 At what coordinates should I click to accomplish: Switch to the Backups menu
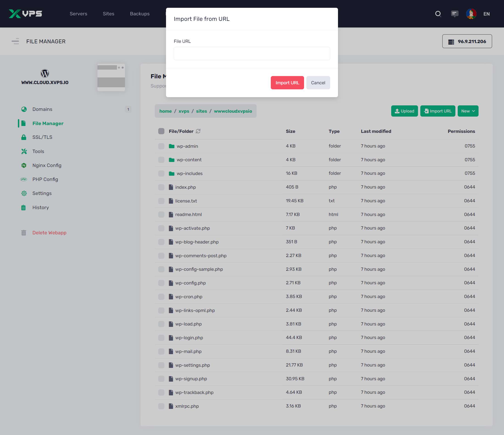point(140,14)
